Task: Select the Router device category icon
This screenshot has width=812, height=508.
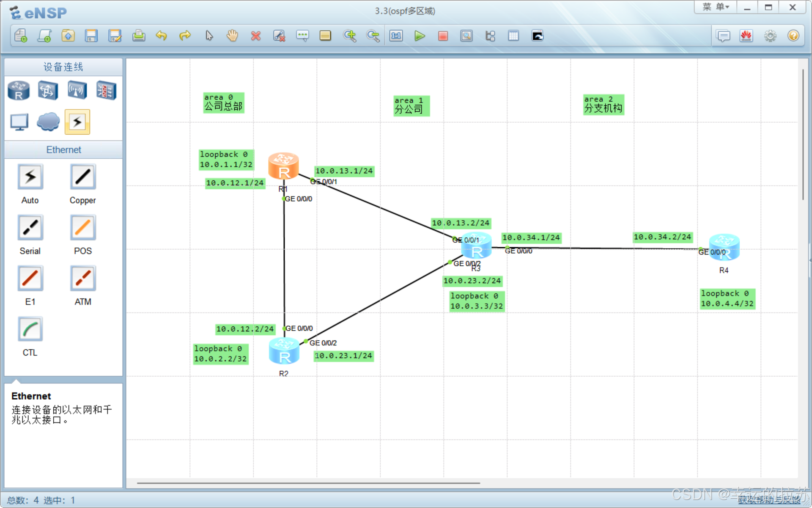Action: [x=19, y=91]
